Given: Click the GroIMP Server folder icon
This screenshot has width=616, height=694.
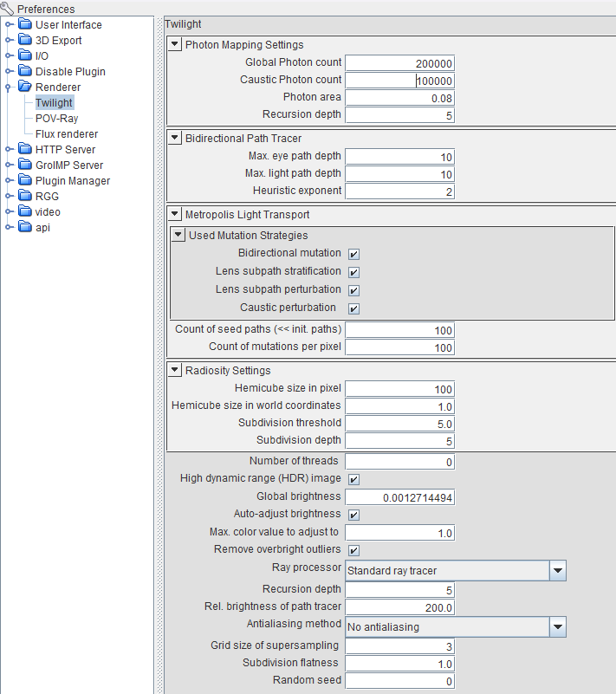Looking at the screenshot, I should [x=25, y=165].
